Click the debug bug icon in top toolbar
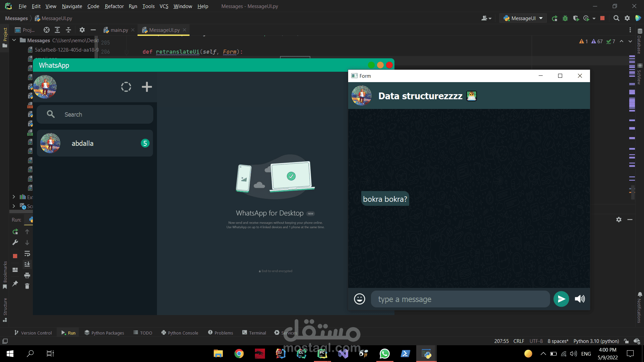This screenshot has width=644, height=362. pos(565,18)
